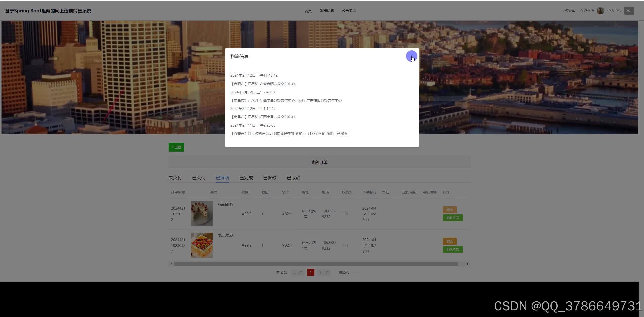This screenshot has width=644, height=317.
Task: Click 在线客服 link in header
Action: point(587,11)
